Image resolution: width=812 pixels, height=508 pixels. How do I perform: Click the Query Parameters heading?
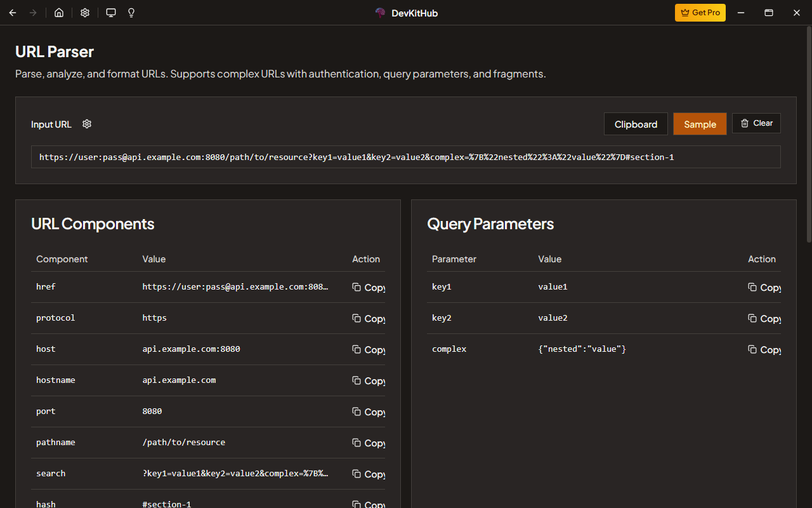tap(490, 224)
